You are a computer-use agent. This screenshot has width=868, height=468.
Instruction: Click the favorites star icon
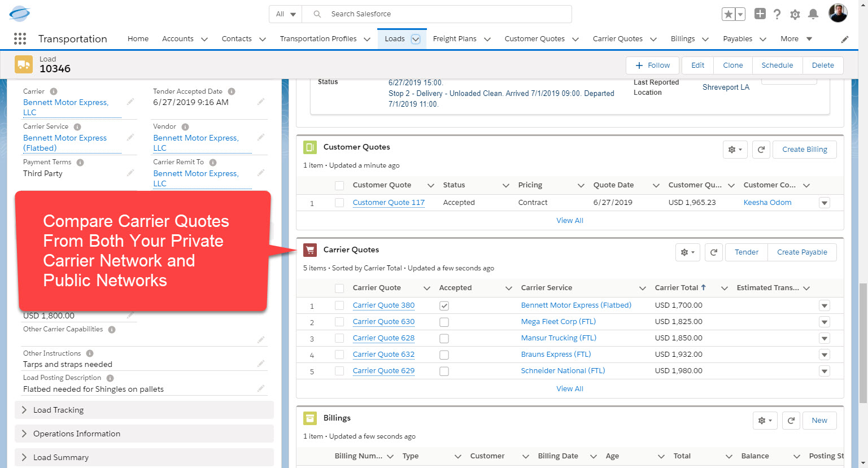tap(729, 14)
